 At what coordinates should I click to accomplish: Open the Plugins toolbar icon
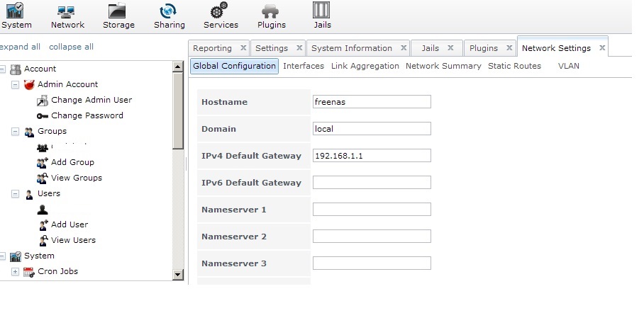270,11
